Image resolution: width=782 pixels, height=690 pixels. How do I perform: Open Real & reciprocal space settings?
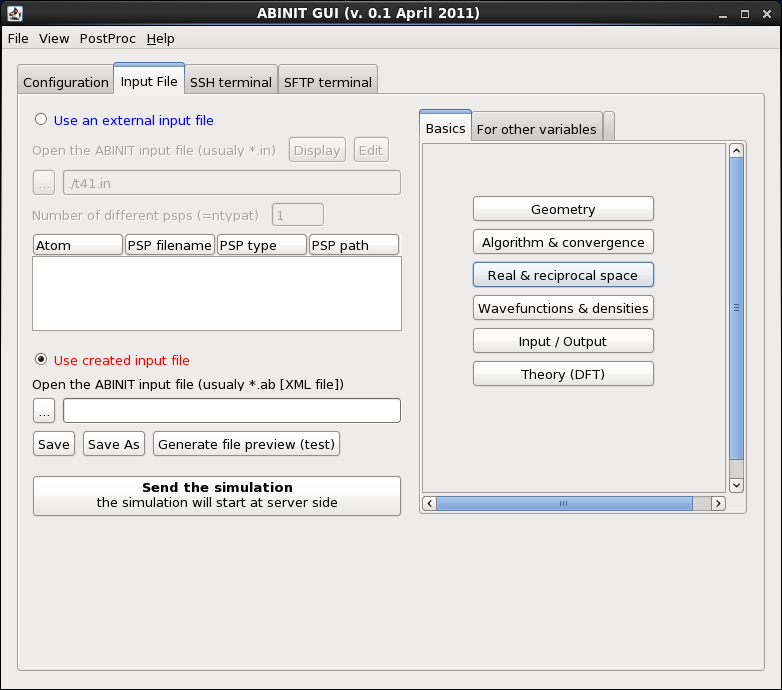pos(563,275)
